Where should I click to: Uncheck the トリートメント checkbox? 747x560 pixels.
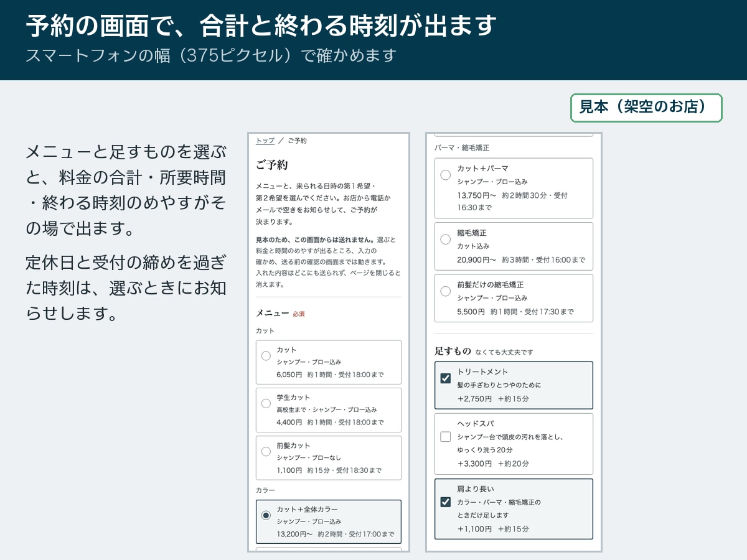coord(445,378)
